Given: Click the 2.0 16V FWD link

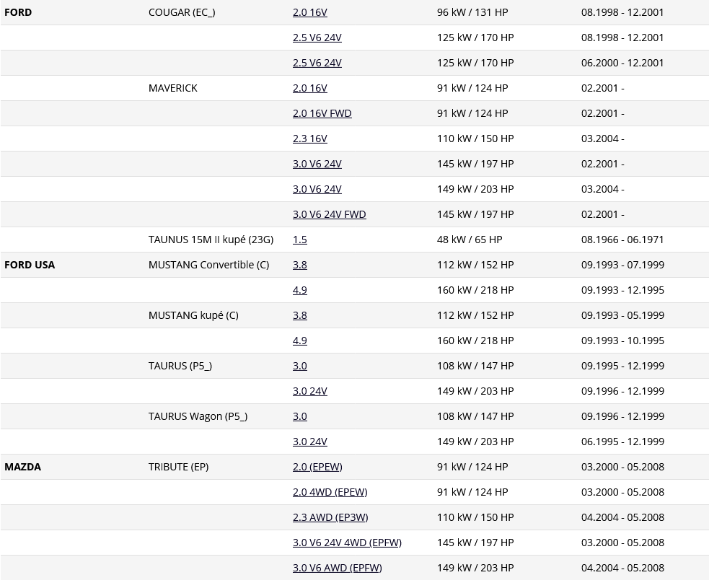Looking at the screenshot, I should pyautogui.click(x=322, y=113).
